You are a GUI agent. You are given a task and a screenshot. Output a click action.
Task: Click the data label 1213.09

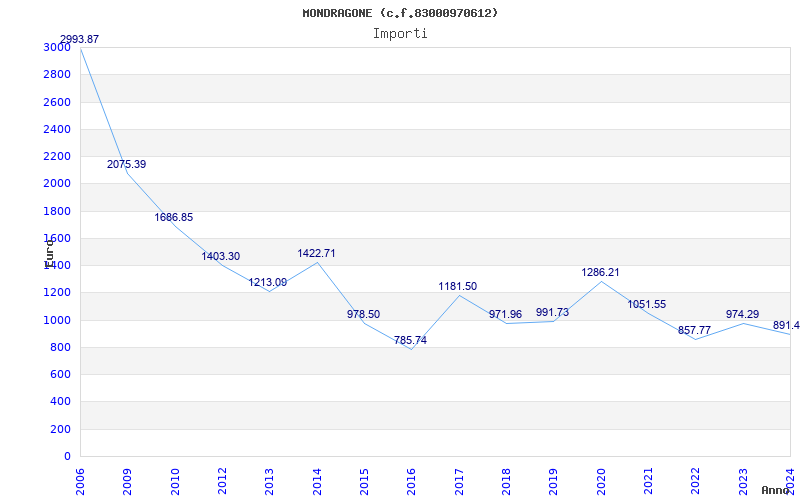(268, 282)
